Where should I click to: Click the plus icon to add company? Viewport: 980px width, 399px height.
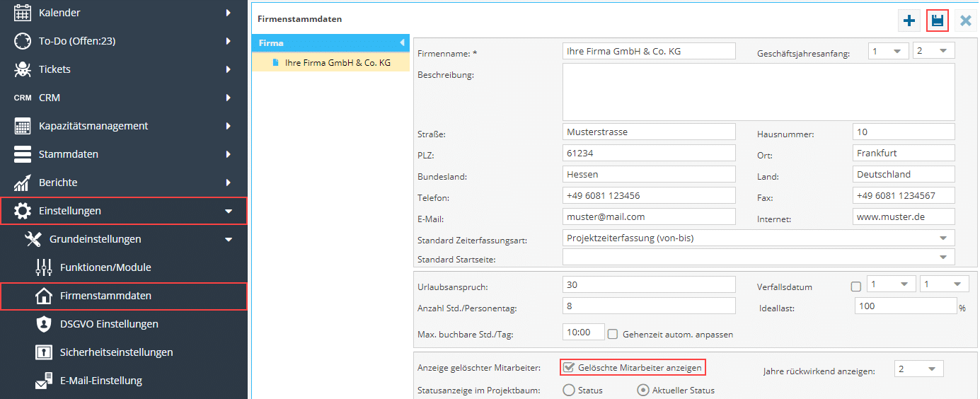909,21
